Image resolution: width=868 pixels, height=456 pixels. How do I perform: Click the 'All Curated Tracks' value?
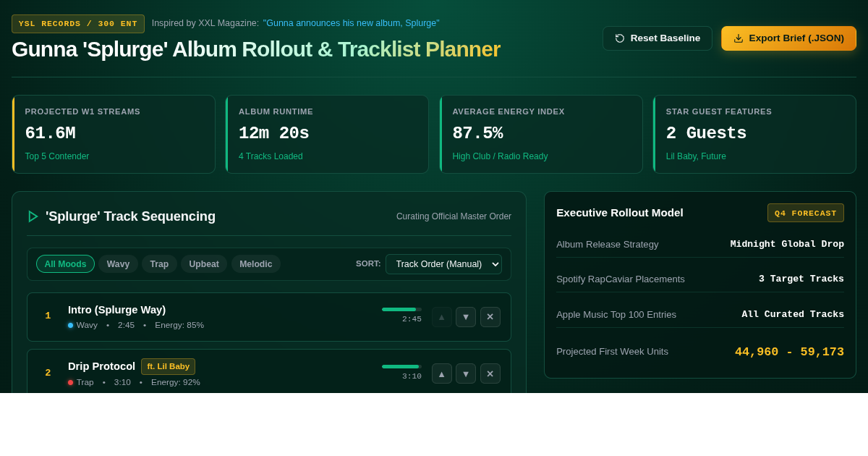point(793,314)
